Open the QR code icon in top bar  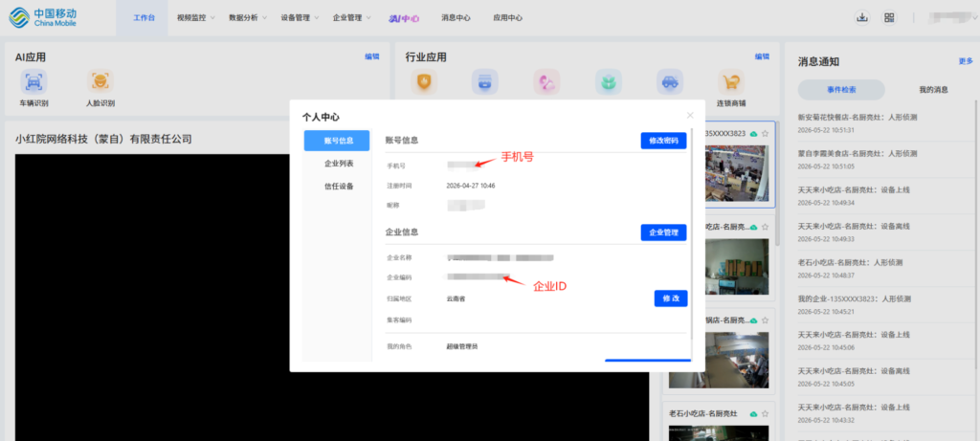click(x=889, y=17)
